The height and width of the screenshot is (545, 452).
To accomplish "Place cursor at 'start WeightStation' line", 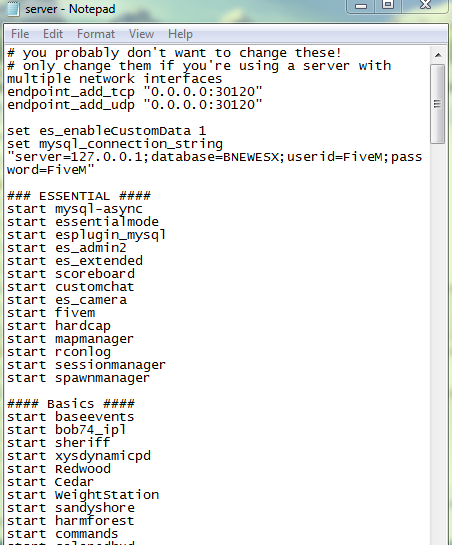I will click(83, 495).
